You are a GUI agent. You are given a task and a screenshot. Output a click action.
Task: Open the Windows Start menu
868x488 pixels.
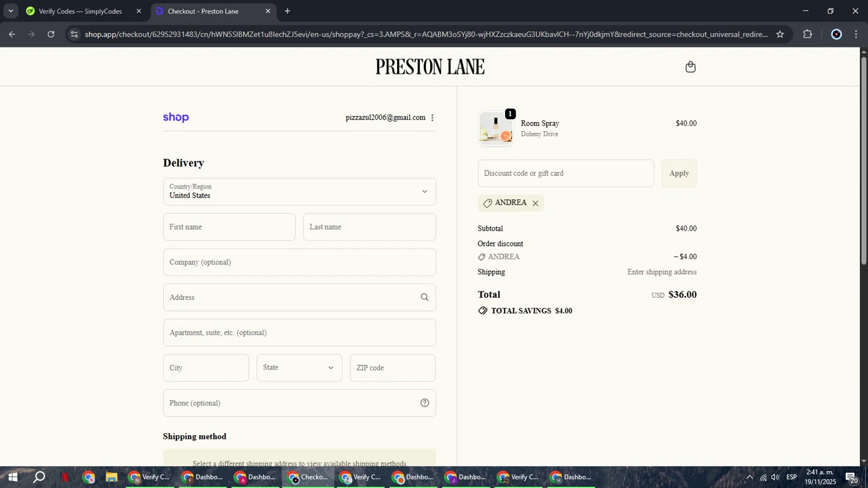(12, 478)
